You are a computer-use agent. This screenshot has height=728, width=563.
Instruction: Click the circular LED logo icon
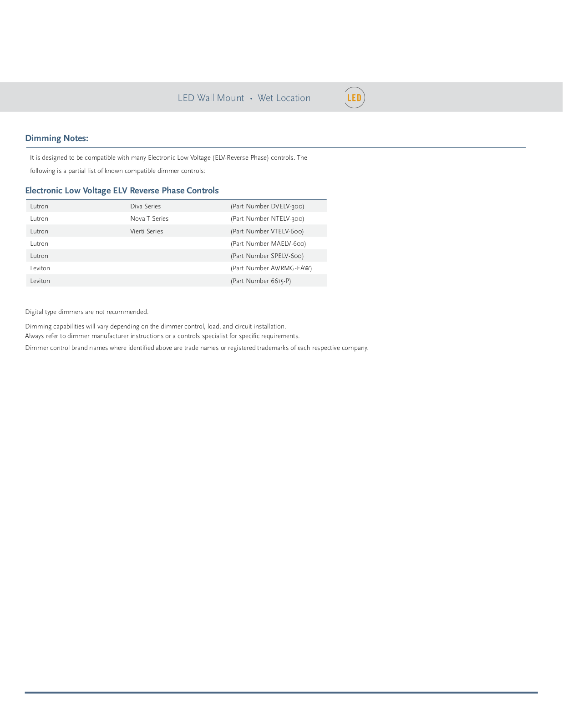pyautogui.click(x=355, y=97)
